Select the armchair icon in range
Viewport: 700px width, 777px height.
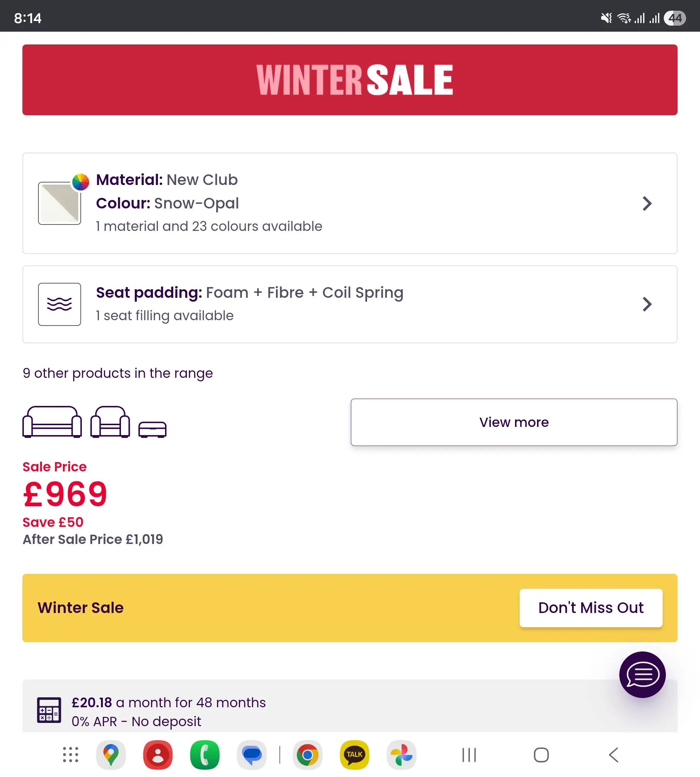click(x=110, y=422)
